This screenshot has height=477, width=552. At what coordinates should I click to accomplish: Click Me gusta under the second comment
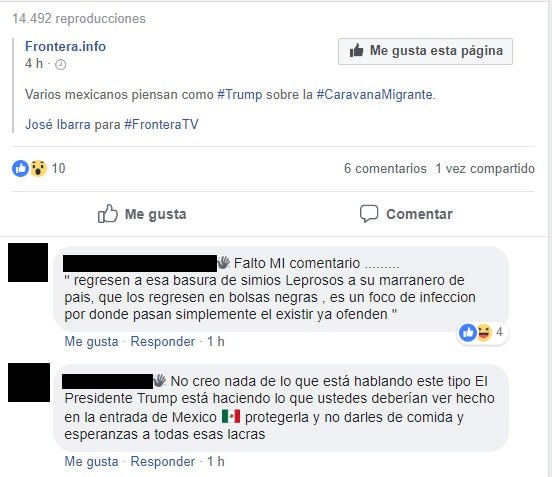[91, 462]
